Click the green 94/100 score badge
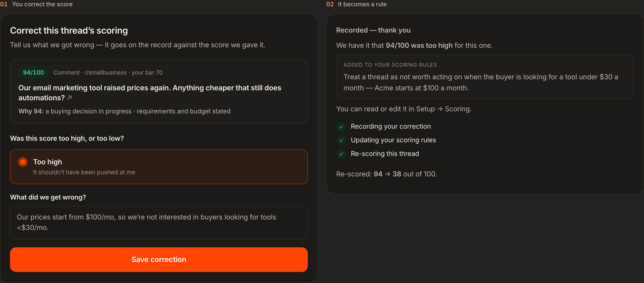The image size is (644, 283). click(33, 72)
